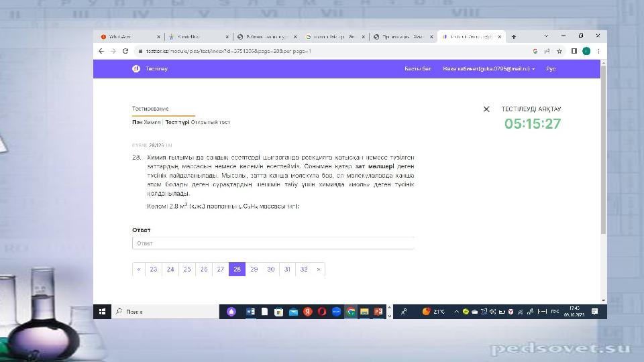
Task: Go to previous pages with « button
Action: point(139,269)
